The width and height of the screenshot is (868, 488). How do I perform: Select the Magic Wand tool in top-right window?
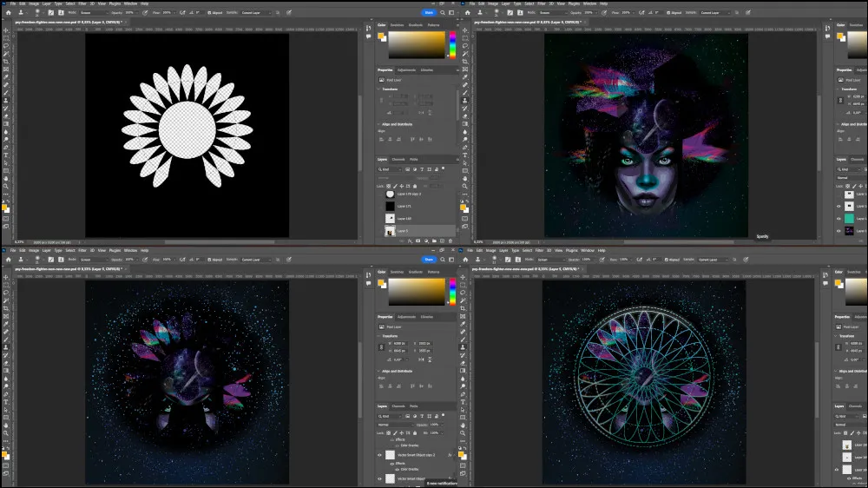pyautogui.click(x=465, y=54)
